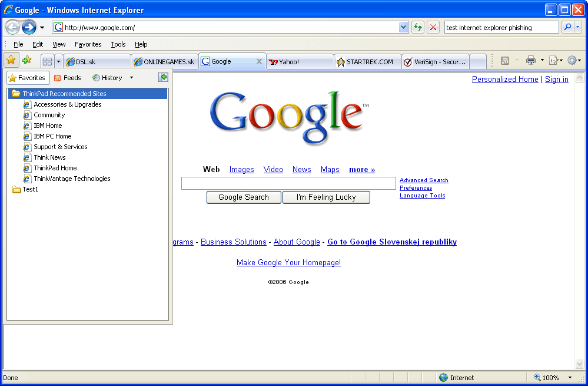Viewport: 588px width, 386px height.
Task: Open the View menu
Action: click(x=59, y=44)
